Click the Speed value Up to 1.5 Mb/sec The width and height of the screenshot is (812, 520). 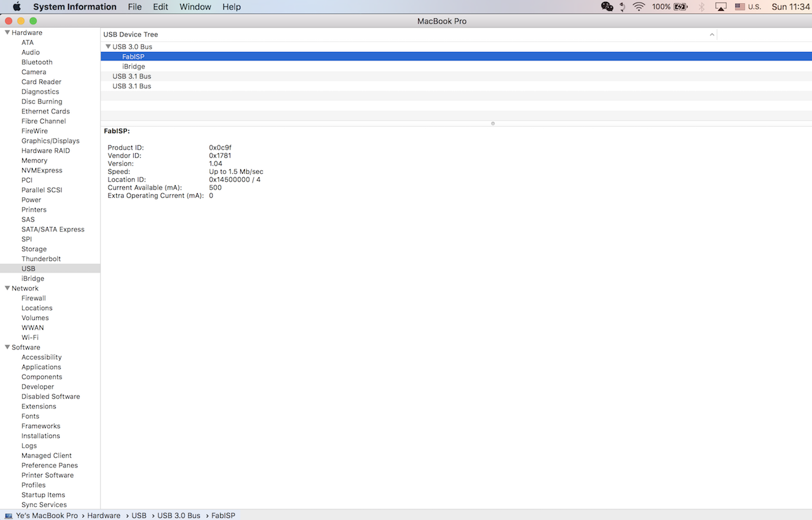[x=236, y=172]
